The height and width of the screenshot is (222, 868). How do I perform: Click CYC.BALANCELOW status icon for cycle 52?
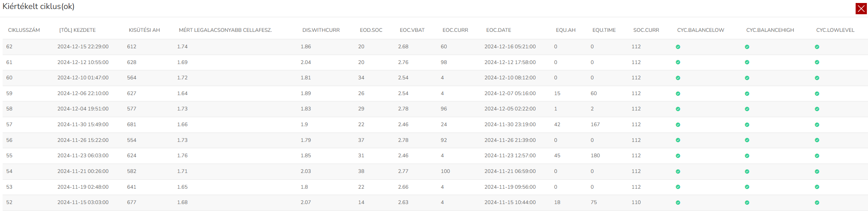coord(678,203)
